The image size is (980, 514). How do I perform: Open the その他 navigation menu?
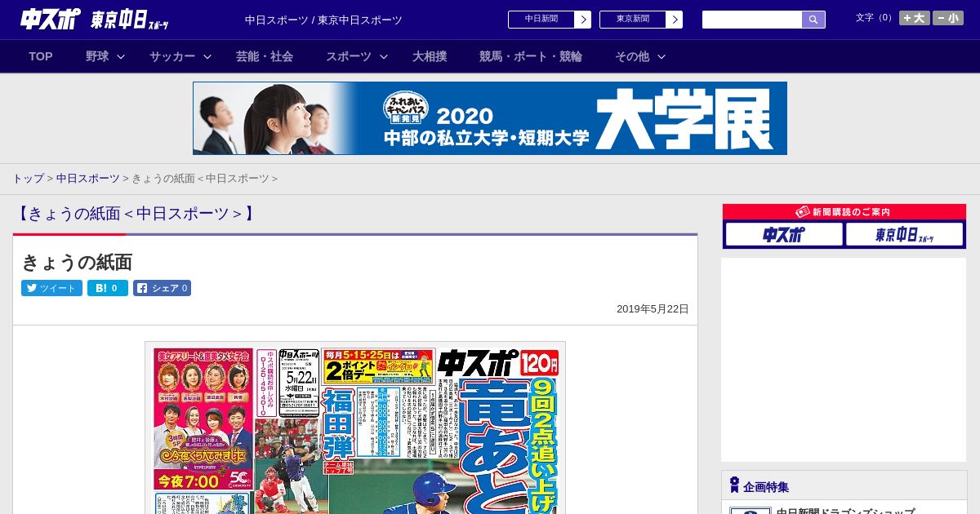point(632,56)
